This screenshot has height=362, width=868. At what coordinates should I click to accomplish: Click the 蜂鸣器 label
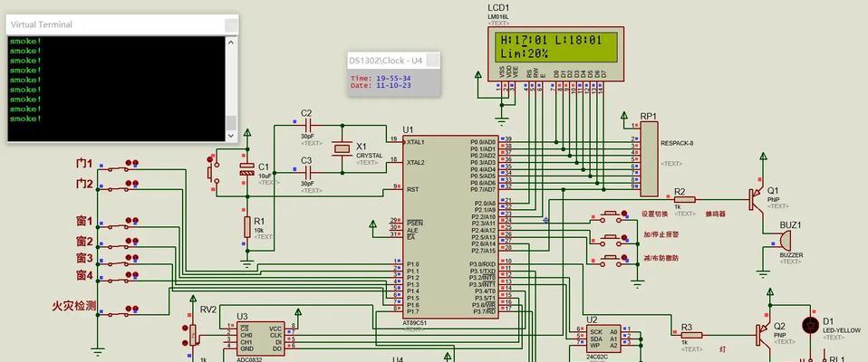click(715, 214)
